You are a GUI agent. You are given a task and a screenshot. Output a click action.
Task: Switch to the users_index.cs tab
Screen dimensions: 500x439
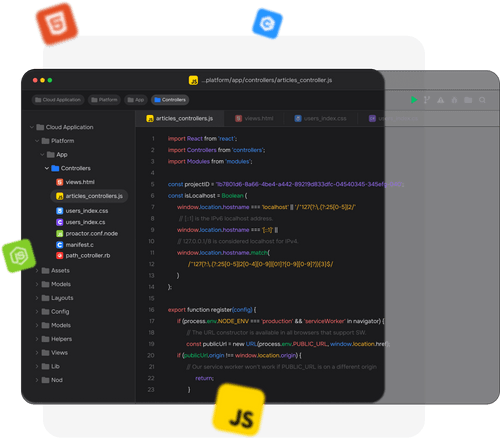pyautogui.click(x=393, y=118)
